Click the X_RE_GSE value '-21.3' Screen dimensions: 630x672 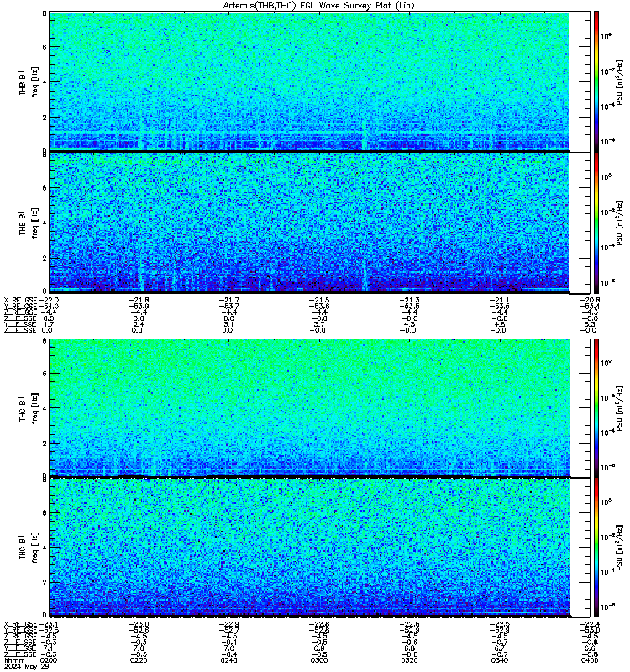tap(410, 300)
